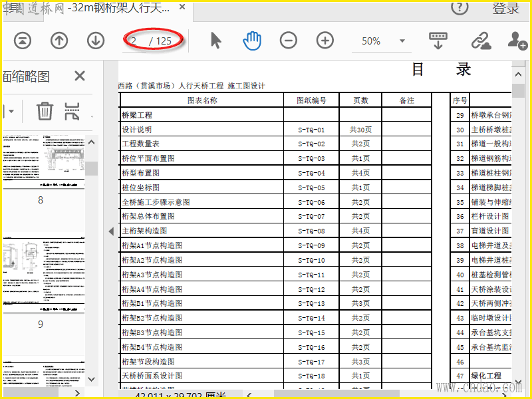This screenshot has width=532, height=399.
Task: Select the arrow selection tool
Action: [x=215, y=41]
